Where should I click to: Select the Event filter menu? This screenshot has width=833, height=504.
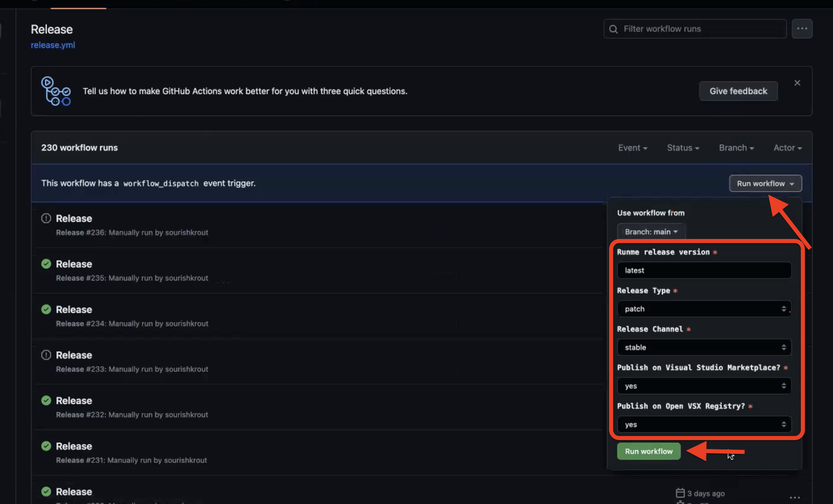[632, 147]
